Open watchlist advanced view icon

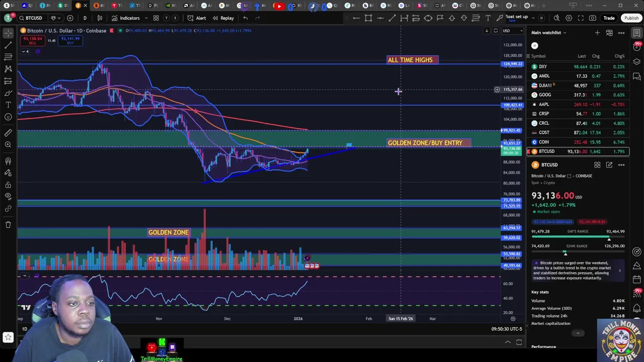click(x=609, y=33)
